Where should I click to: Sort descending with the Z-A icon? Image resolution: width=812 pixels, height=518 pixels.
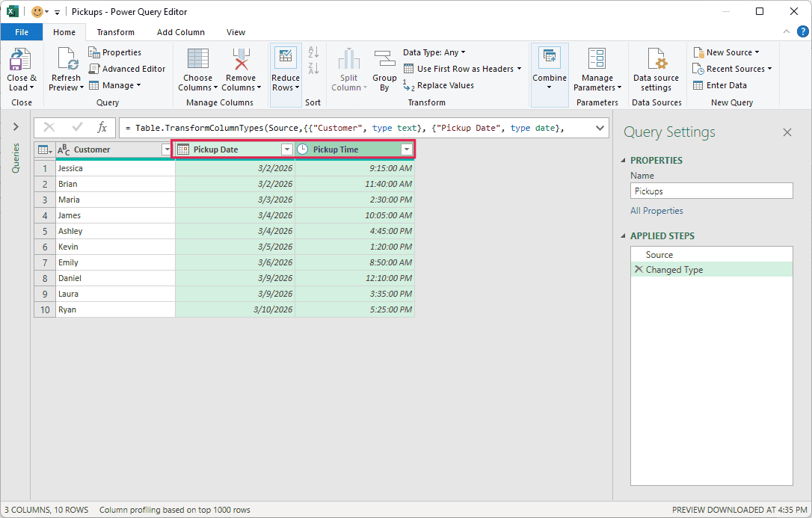[313, 68]
